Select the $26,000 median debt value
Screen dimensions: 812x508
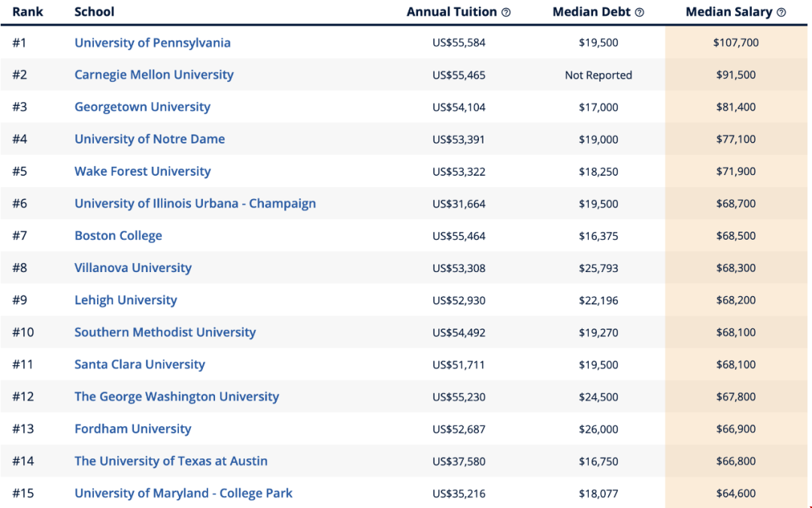click(598, 429)
